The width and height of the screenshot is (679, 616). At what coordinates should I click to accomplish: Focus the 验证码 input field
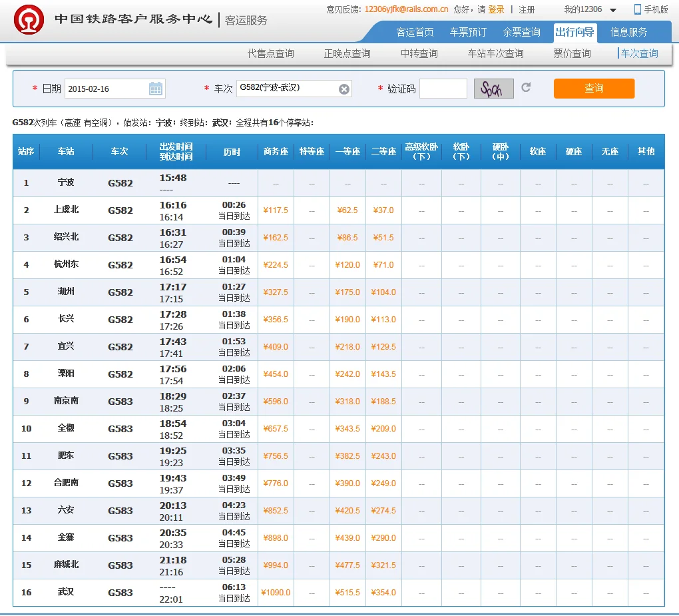(443, 89)
